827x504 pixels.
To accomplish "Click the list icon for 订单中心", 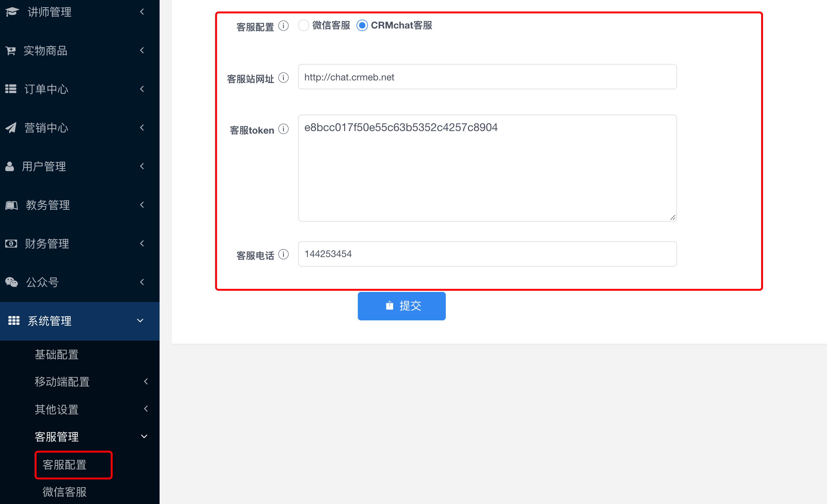I will [x=11, y=89].
